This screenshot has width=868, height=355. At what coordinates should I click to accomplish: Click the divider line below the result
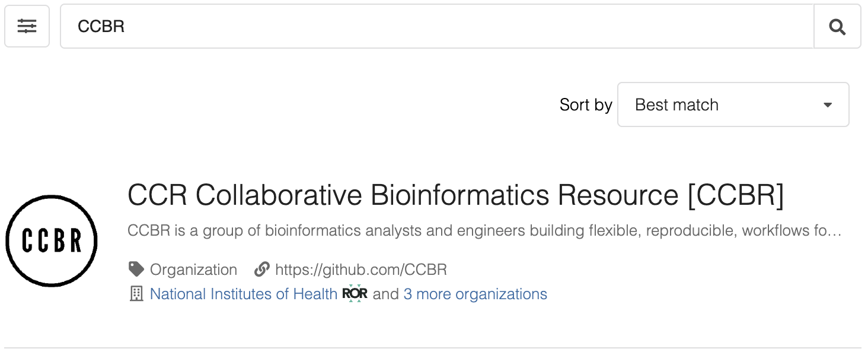(x=433, y=348)
